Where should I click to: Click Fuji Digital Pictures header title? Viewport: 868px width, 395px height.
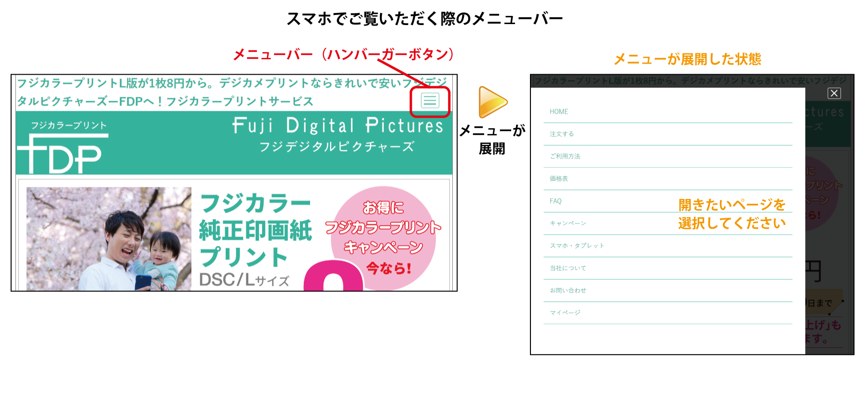[x=338, y=125]
